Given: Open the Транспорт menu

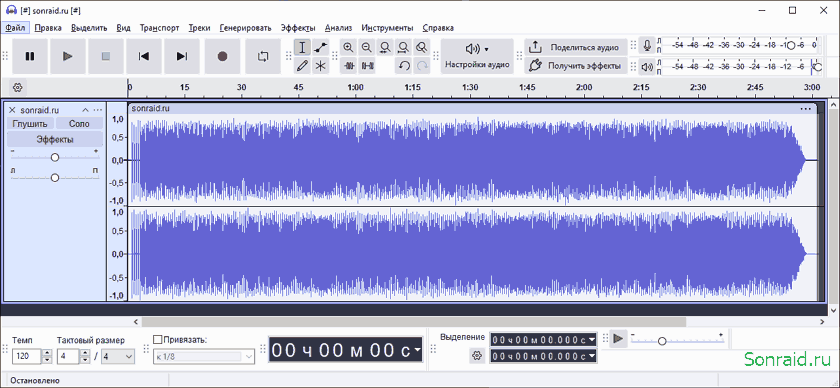Looking at the screenshot, I should [x=159, y=28].
